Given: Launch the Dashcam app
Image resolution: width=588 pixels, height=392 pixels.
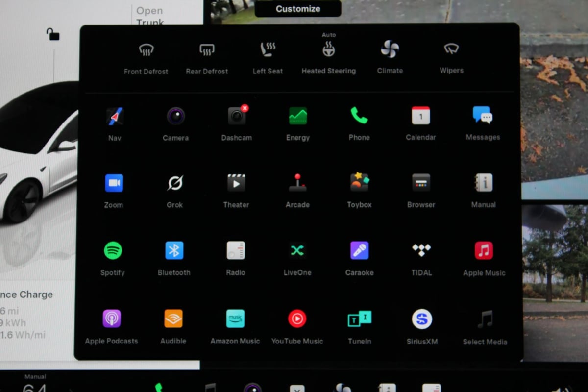Looking at the screenshot, I should pos(237,117).
